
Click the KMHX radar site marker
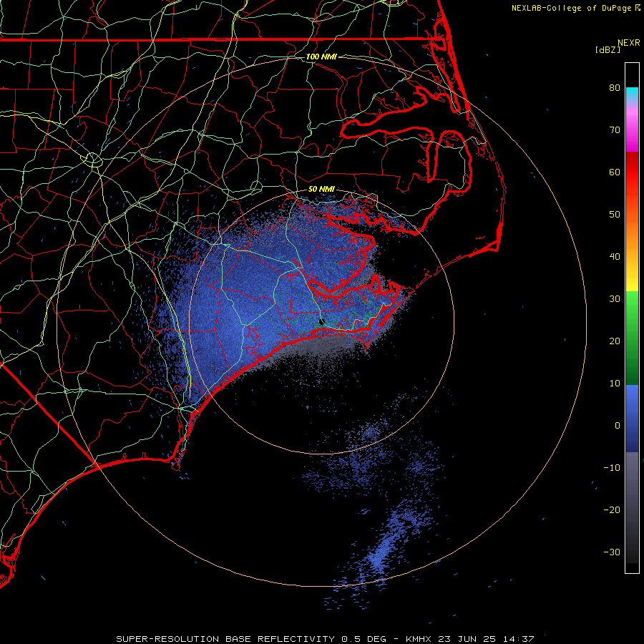(321, 322)
